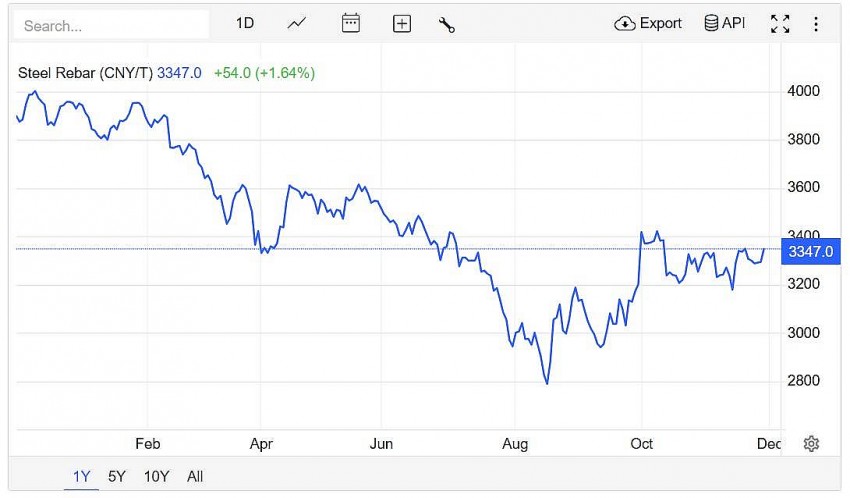The height and width of the screenshot is (498, 850).
Task: Click the August low point on chart line
Action: [x=547, y=383]
